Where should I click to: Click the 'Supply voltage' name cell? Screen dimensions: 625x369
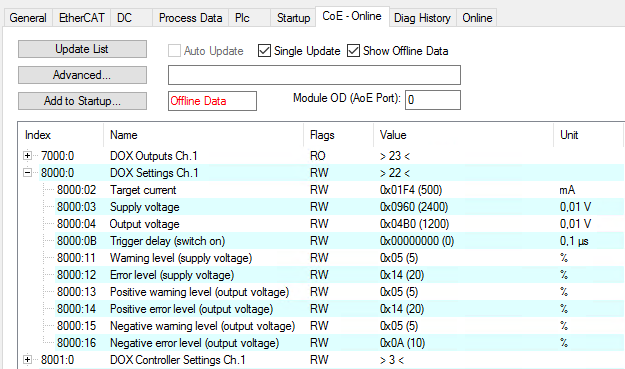(x=145, y=207)
